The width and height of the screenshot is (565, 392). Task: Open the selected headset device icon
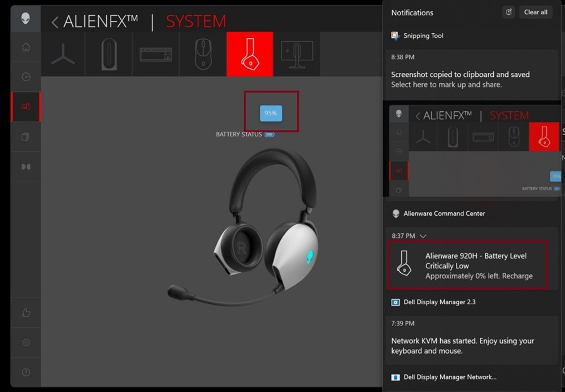pyautogui.click(x=250, y=54)
